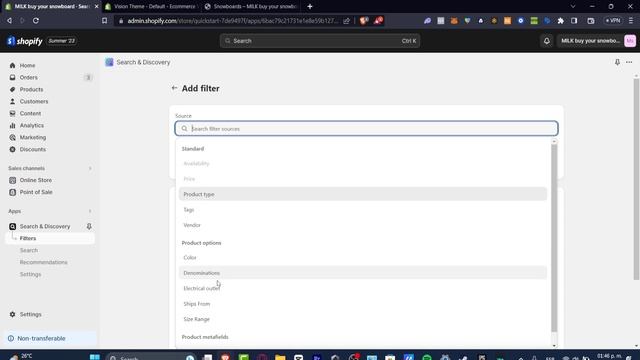Bookmark this page icon

104,20
